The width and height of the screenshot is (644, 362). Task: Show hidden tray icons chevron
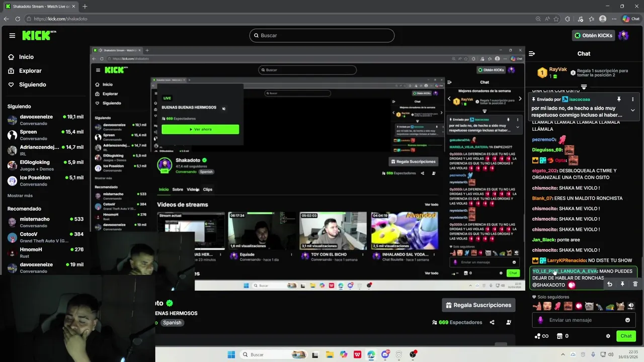563,354
